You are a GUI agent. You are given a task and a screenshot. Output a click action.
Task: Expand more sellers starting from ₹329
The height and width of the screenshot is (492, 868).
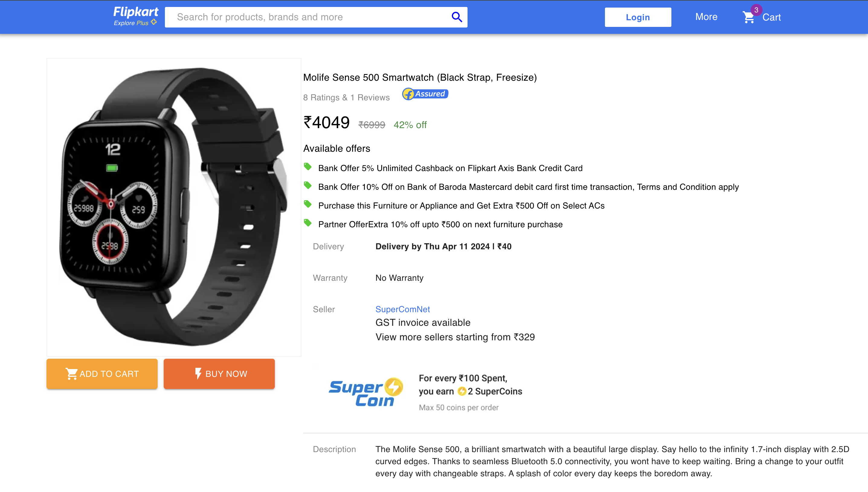coord(455,337)
